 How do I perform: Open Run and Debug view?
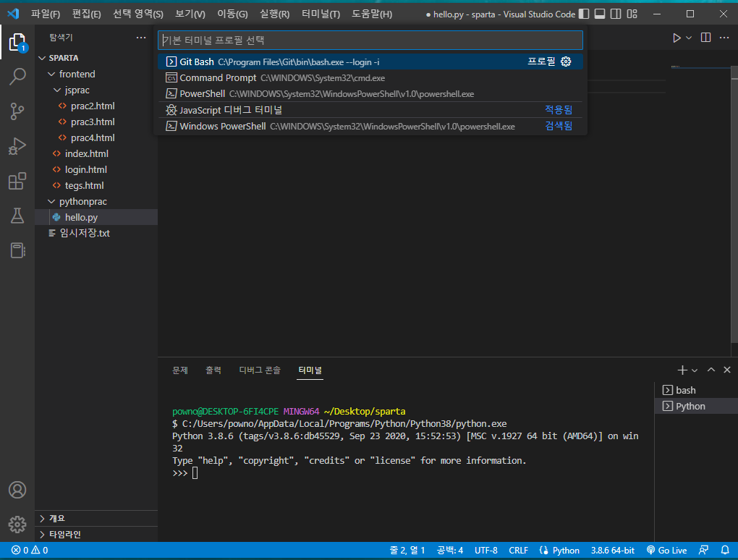click(17, 146)
